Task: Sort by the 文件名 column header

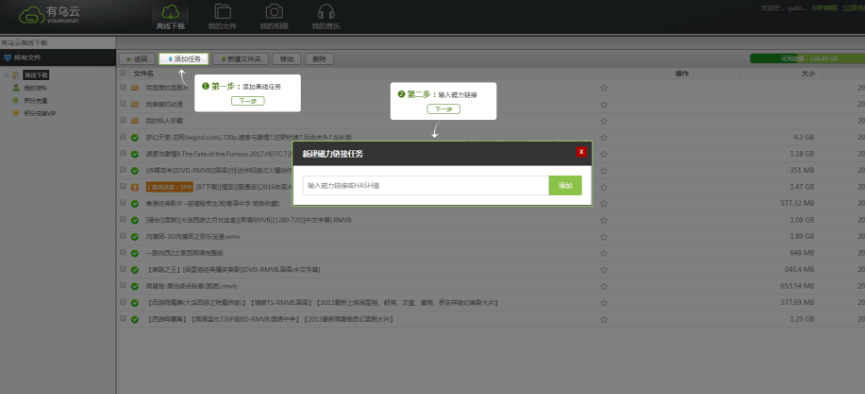Action: pyautogui.click(x=143, y=73)
